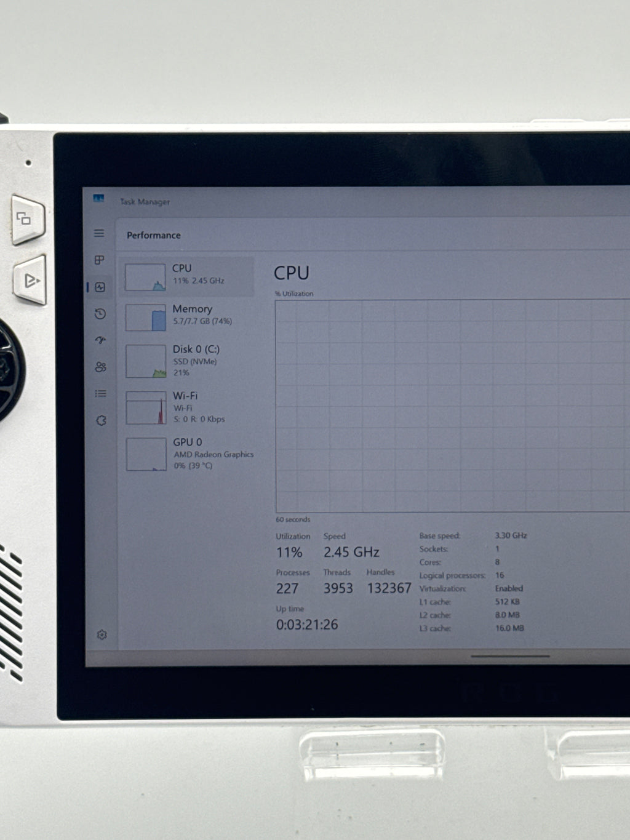This screenshot has width=630, height=840.
Task: Click the Disk 0 mini graph thumbnail
Action: click(x=146, y=361)
